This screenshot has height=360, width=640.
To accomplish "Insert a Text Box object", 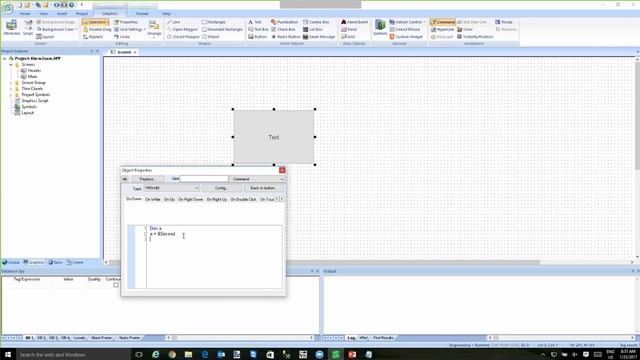I will [x=258, y=29].
